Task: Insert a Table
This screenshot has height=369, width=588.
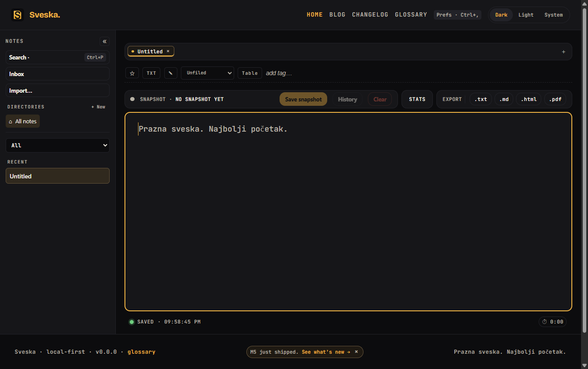Action: point(250,73)
